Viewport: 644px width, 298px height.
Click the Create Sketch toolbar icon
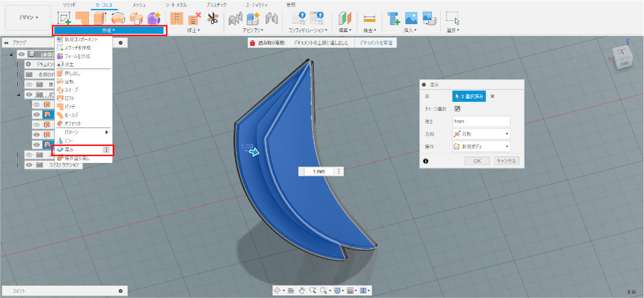pyautogui.click(x=65, y=18)
